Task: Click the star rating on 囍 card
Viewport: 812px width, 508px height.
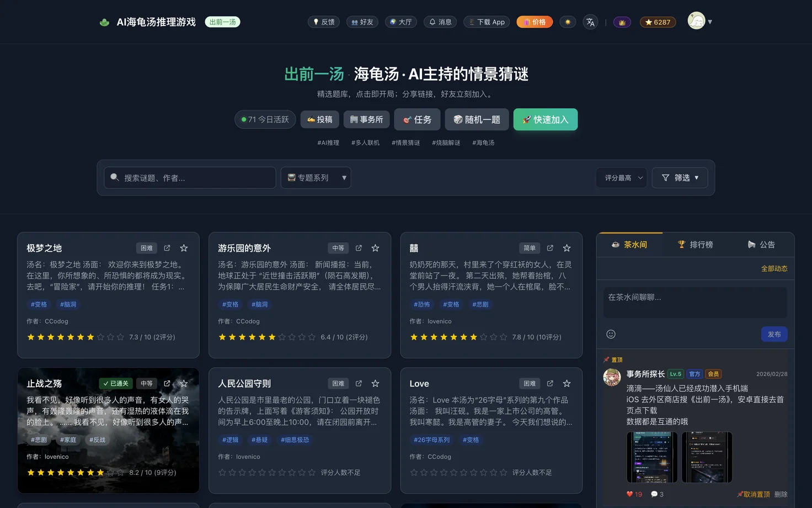Action: (x=458, y=337)
